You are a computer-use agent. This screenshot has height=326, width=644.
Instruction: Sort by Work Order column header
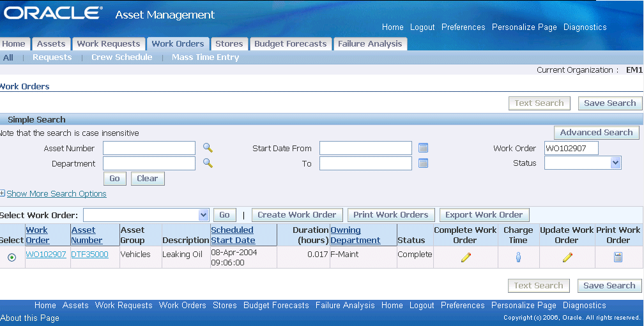37,235
